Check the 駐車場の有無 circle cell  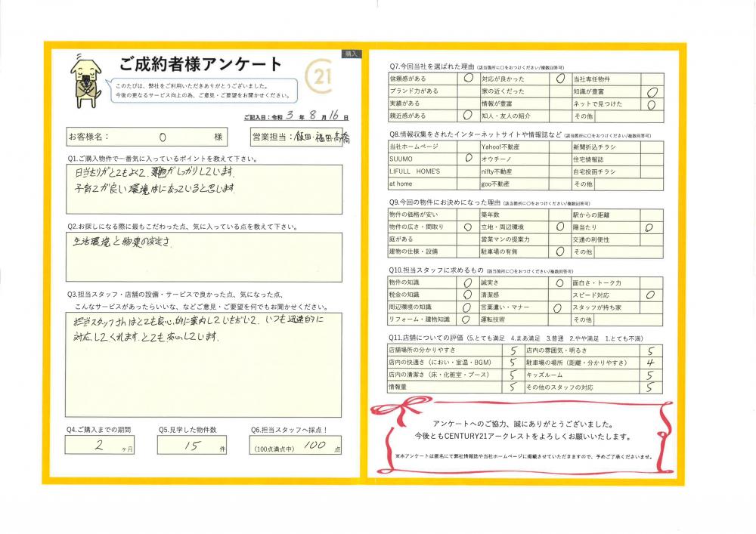pos(560,251)
